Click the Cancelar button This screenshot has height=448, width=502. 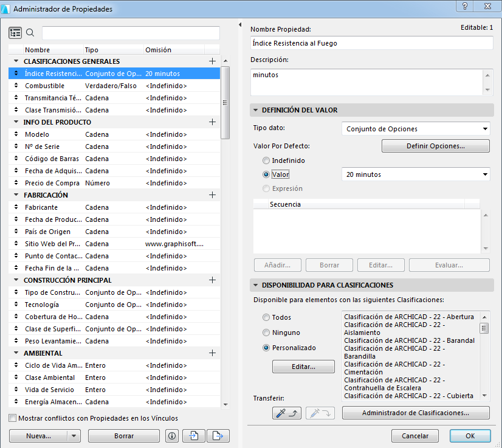tap(415, 436)
